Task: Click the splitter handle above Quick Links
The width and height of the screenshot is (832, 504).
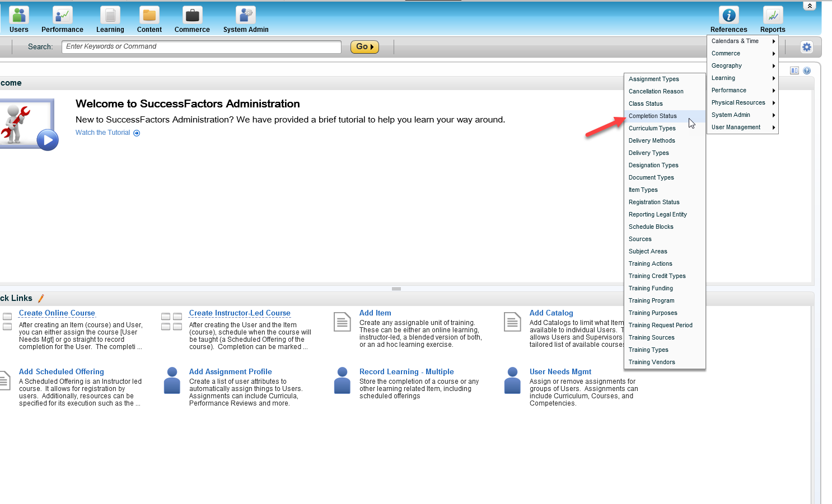Action: click(x=396, y=289)
